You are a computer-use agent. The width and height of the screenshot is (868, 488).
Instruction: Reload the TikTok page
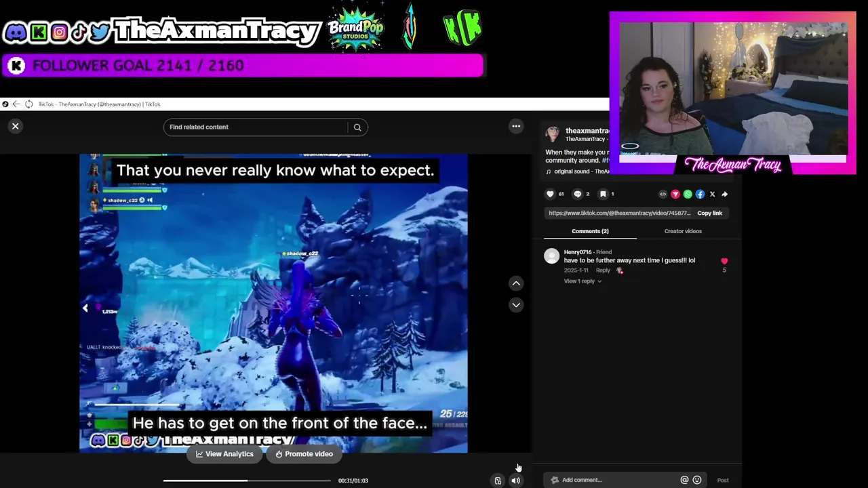coord(28,104)
